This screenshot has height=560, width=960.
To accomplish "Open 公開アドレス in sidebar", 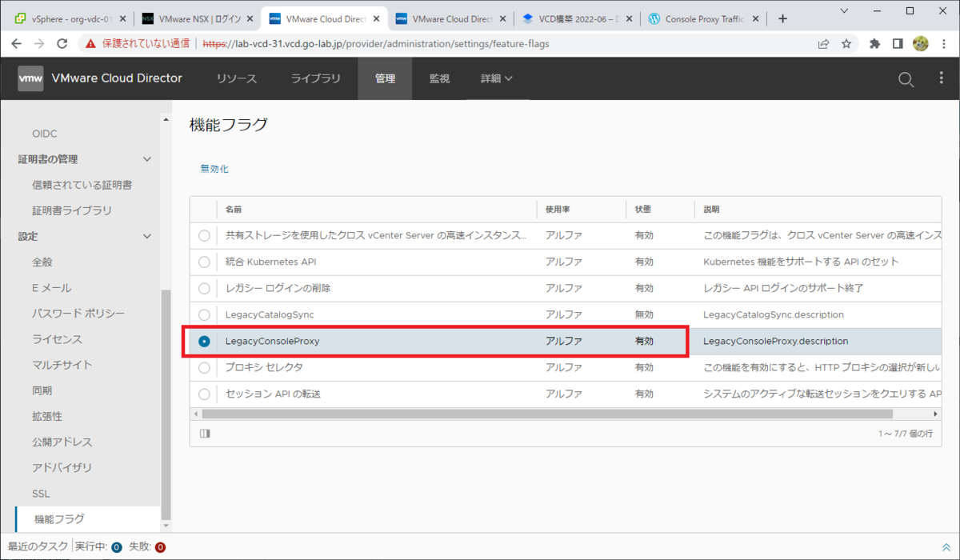I will (62, 442).
